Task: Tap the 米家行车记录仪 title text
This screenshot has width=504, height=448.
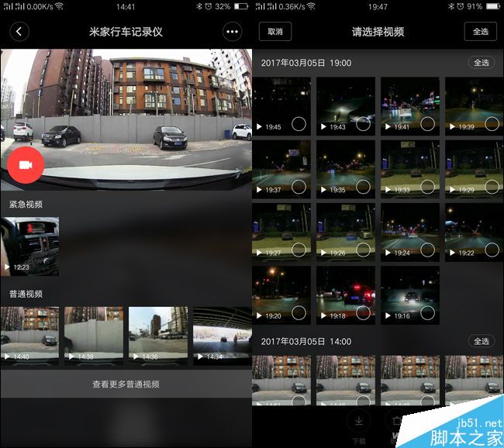Action: [126, 32]
